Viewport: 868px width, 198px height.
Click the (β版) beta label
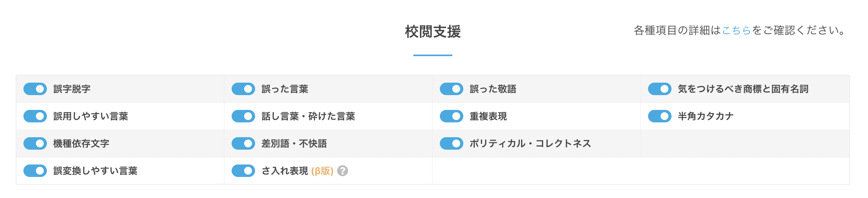click(322, 171)
